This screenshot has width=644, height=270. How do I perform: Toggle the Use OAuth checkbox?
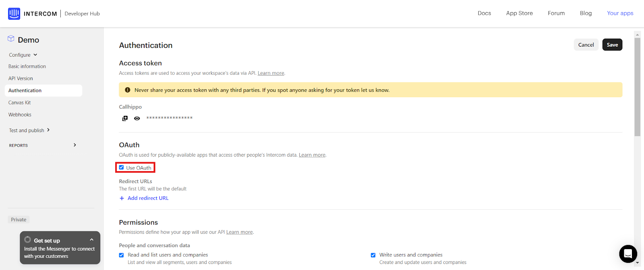(x=121, y=168)
